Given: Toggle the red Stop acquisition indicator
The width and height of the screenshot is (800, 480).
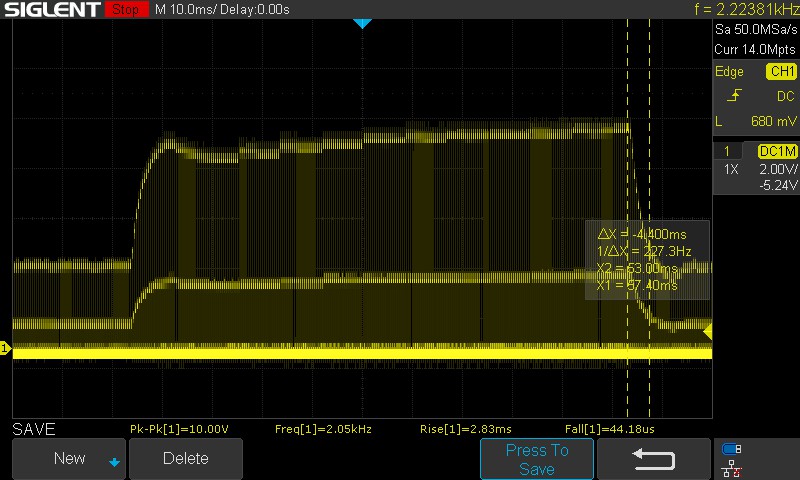Looking at the screenshot, I should 125,10.
